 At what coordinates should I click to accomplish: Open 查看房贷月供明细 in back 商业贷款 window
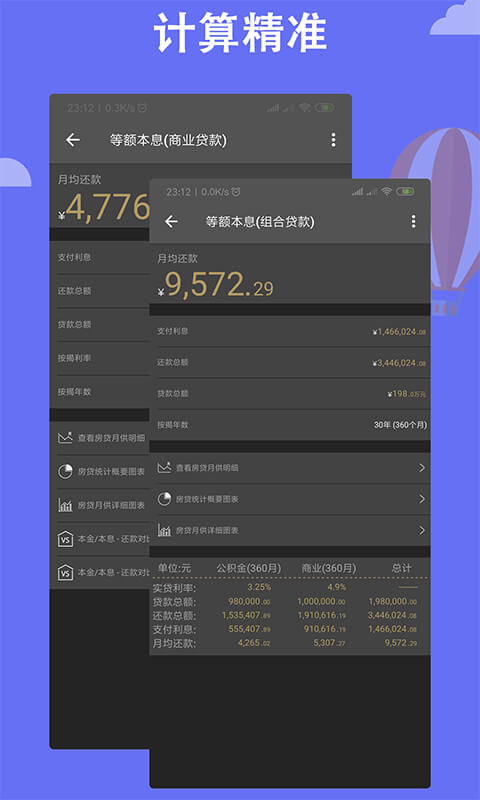point(100,438)
